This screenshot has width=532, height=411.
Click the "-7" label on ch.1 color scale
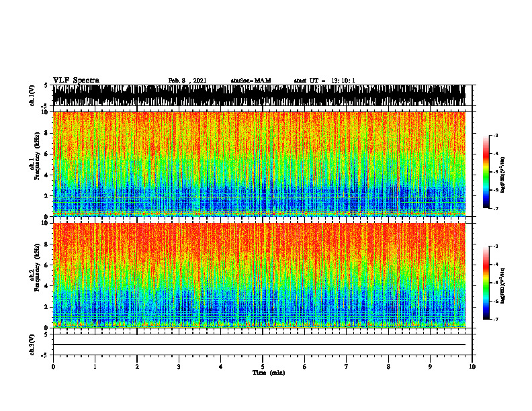496,208
